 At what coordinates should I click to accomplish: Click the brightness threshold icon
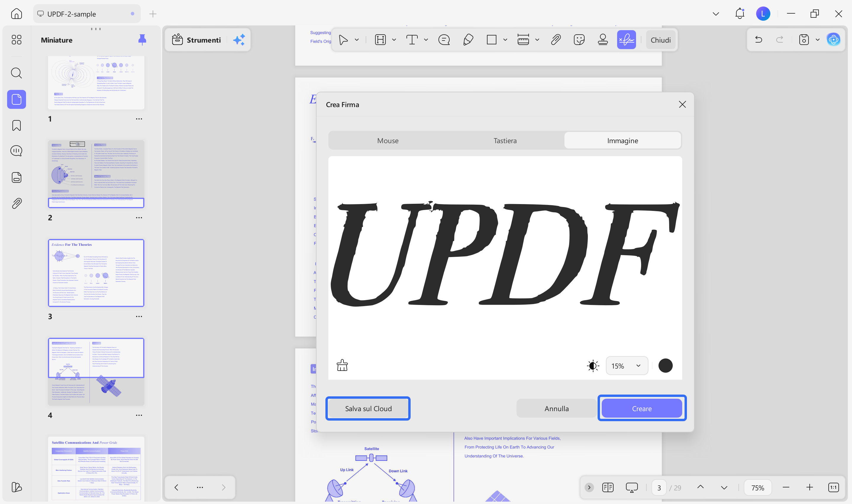coord(593,366)
